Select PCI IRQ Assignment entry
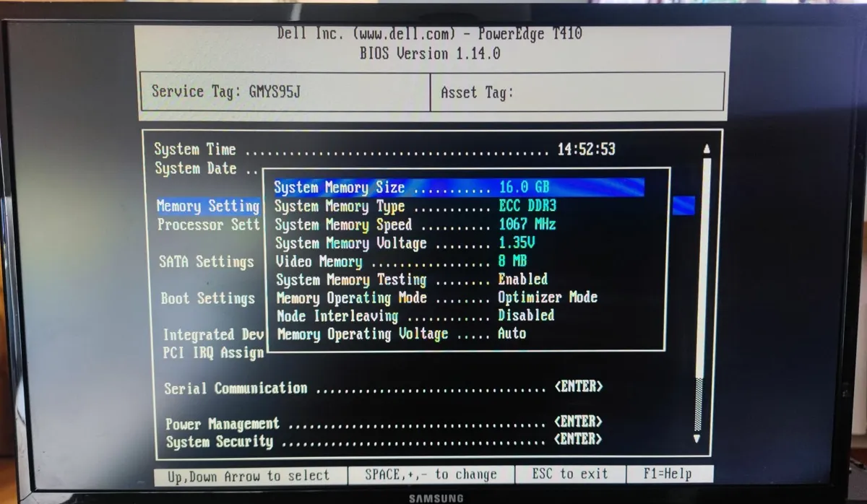This screenshot has height=504, width=867. tap(213, 353)
